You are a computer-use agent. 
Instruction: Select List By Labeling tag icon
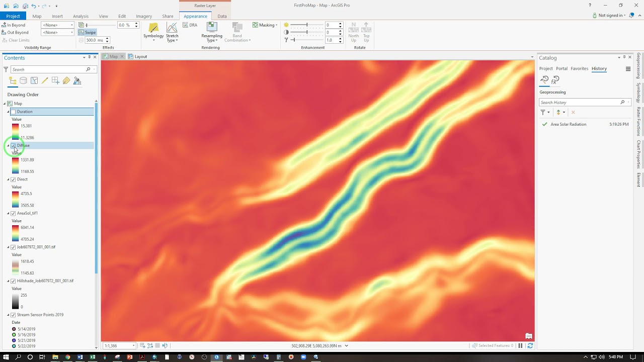pyautogui.click(x=66, y=80)
